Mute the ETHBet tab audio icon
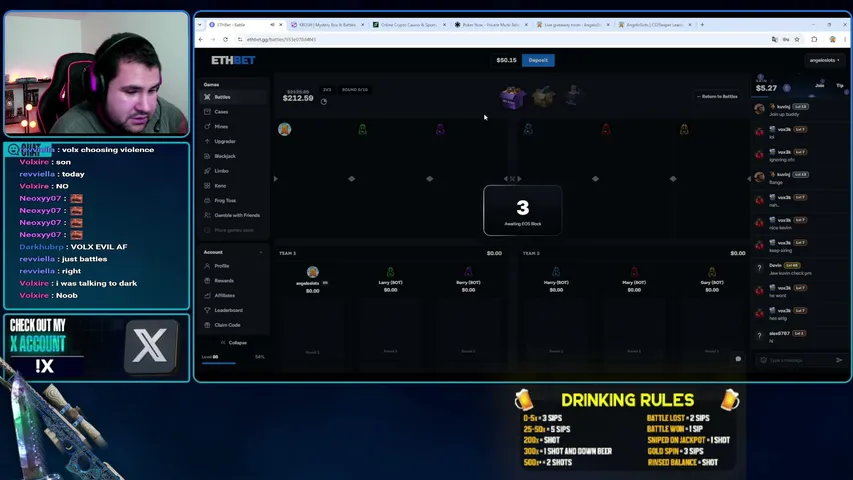The height and width of the screenshot is (480, 853). pos(272,25)
